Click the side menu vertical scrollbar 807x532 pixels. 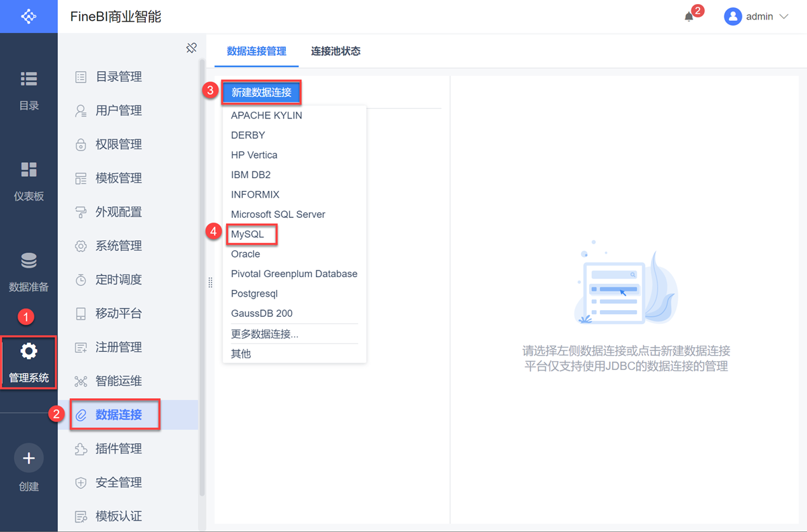coord(202,277)
